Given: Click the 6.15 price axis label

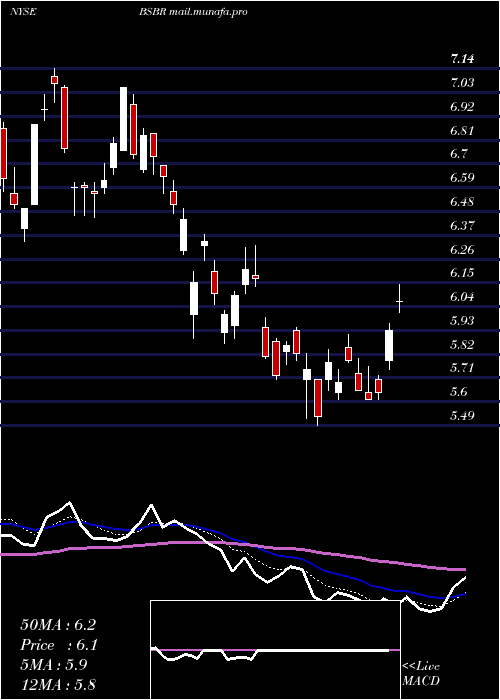Looking at the screenshot, I should click(462, 273).
